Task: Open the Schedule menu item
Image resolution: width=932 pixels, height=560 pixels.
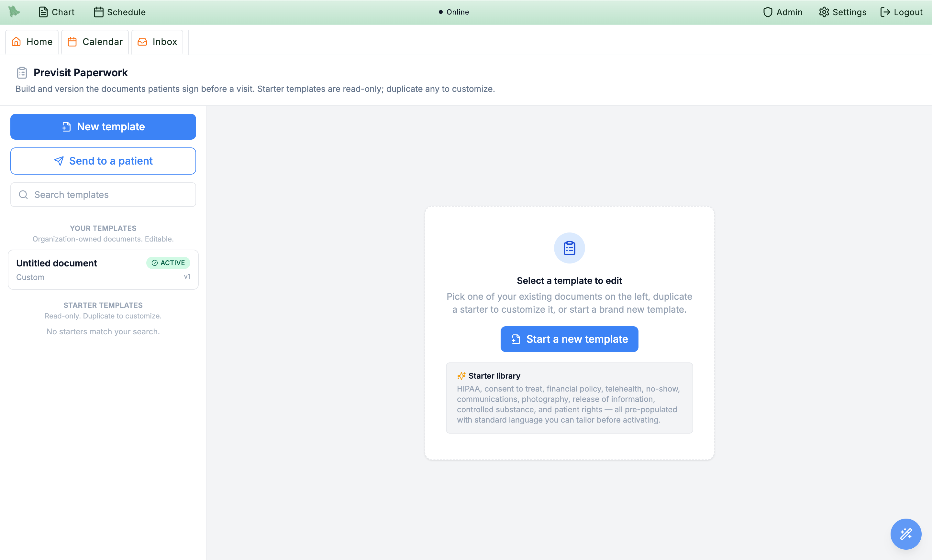Action: point(119,12)
